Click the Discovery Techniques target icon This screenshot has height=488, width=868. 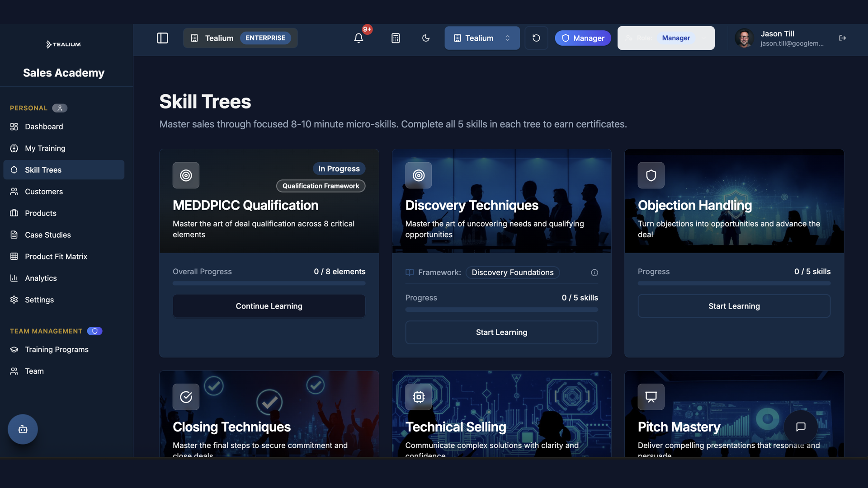click(419, 175)
